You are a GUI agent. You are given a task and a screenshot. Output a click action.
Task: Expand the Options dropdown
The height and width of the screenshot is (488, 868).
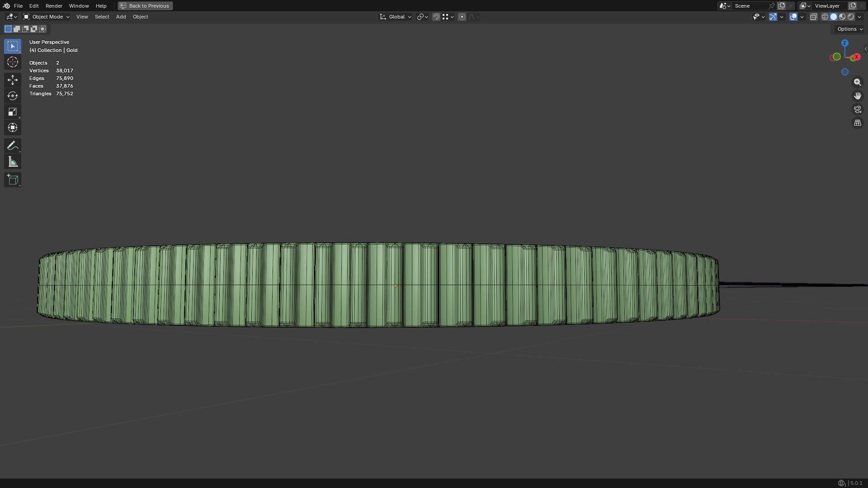tap(849, 29)
